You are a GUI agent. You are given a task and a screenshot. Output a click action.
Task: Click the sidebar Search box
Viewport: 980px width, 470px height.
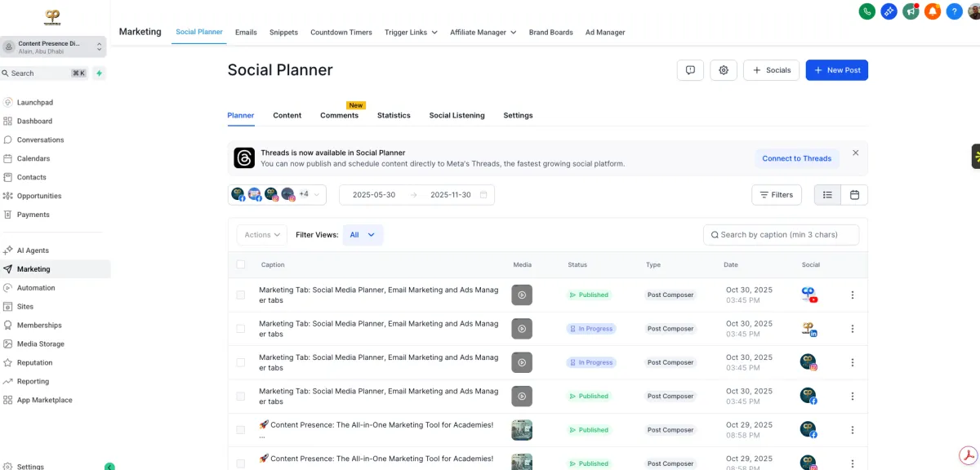pyautogui.click(x=45, y=73)
